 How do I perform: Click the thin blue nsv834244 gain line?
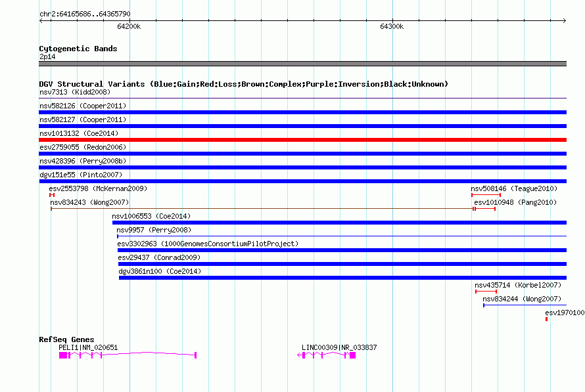pyautogui.click(x=525, y=305)
